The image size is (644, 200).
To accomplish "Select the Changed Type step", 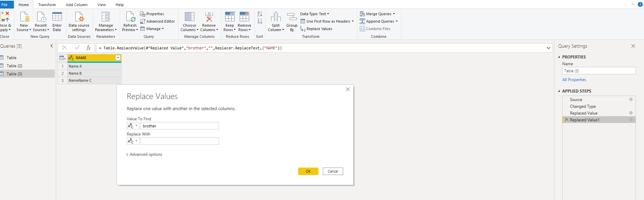I will 599,106.
